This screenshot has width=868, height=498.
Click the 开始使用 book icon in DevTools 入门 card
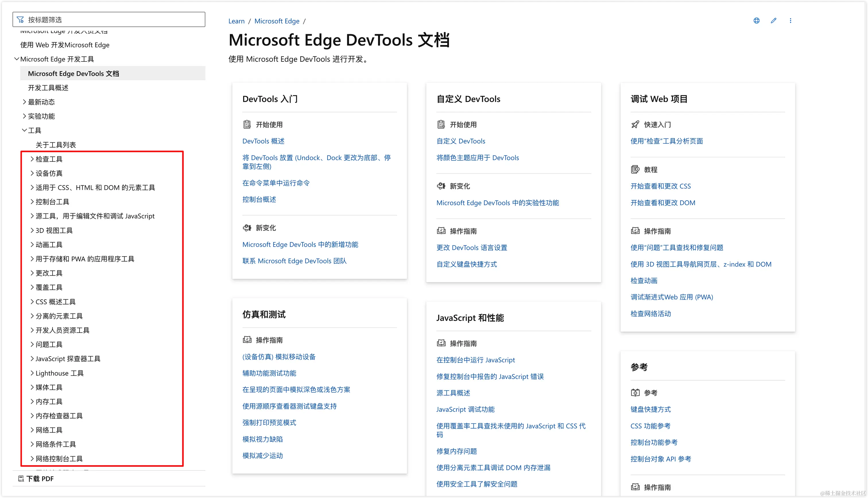247,124
